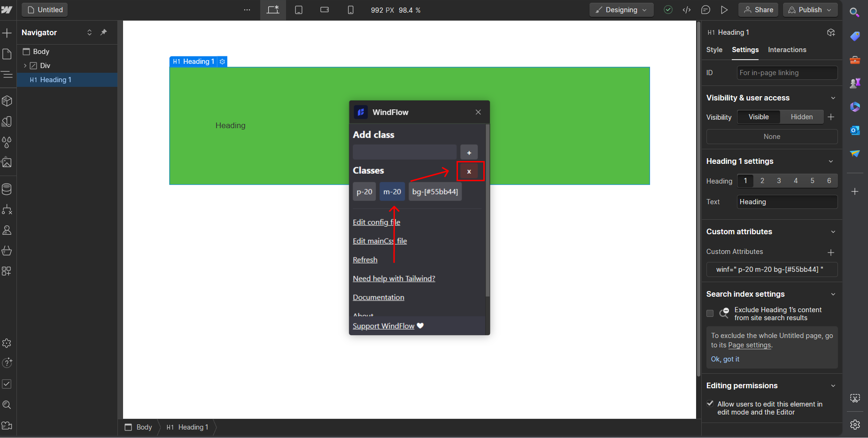868x438 pixels.
Task: Switch to mobile portrait breakpoint
Action: coord(350,10)
